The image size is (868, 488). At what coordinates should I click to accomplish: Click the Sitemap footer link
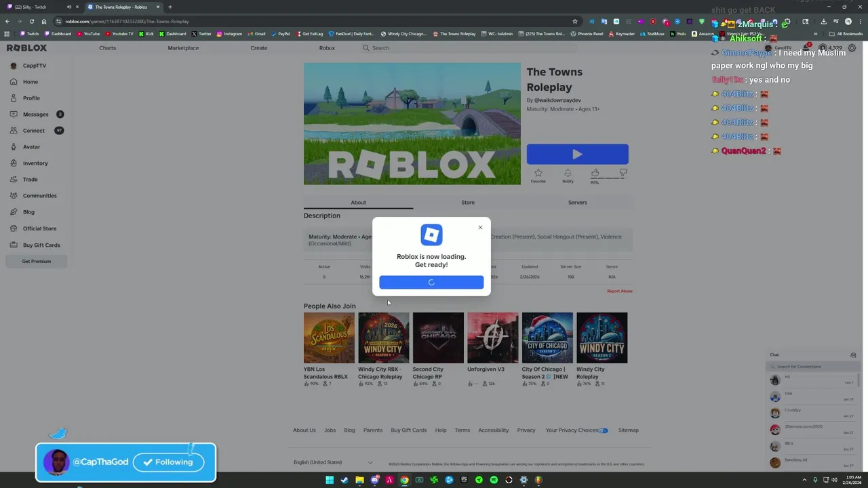tap(628, 430)
